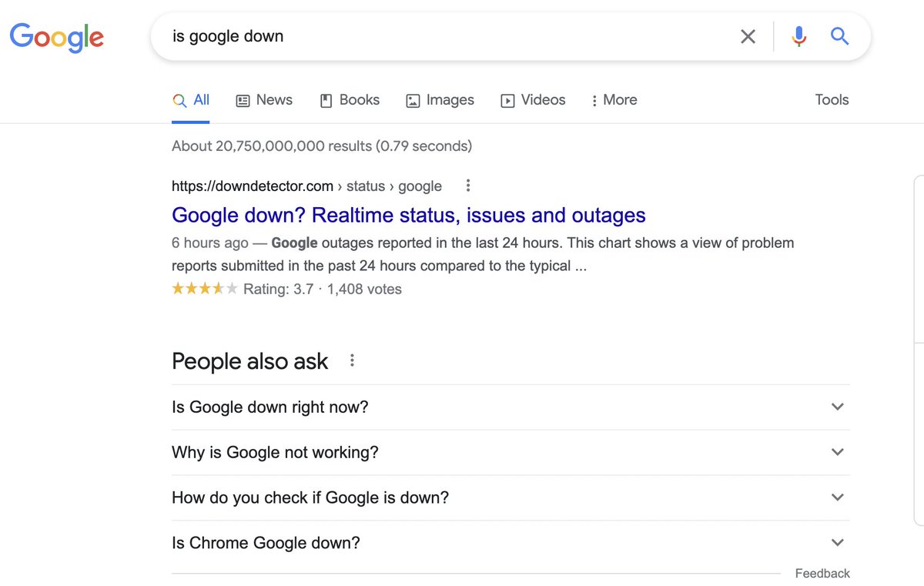Open the Tools button
Image resolution: width=924 pixels, height=586 pixels.
(x=832, y=100)
